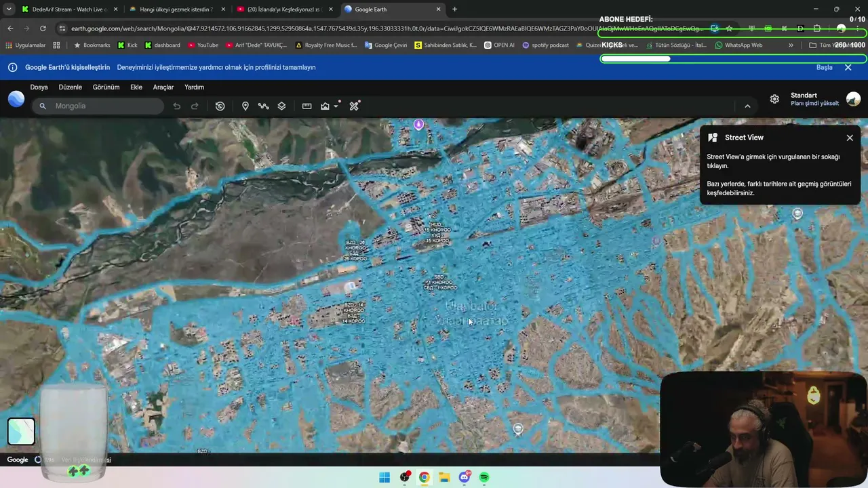The width and height of the screenshot is (868, 488).
Task: Click the Google Earth home logo
Action: pos(16,99)
